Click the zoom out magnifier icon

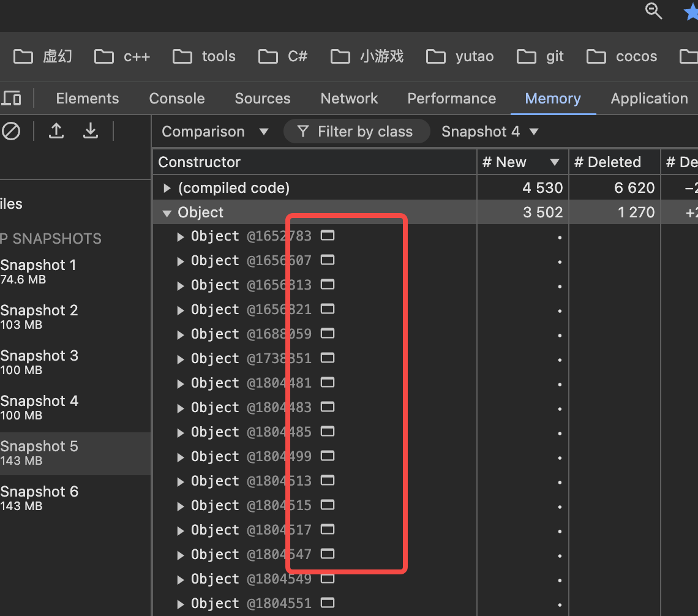point(653,10)
